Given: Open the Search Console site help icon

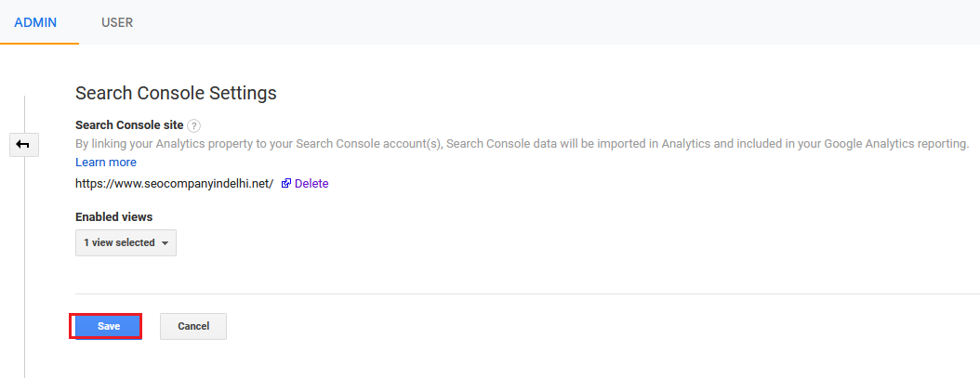Looking at the screenshot, I should [x=193, y=125].
